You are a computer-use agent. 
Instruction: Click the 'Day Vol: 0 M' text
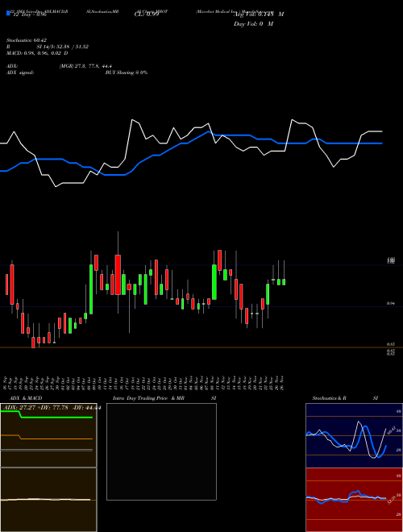point(253,23)
